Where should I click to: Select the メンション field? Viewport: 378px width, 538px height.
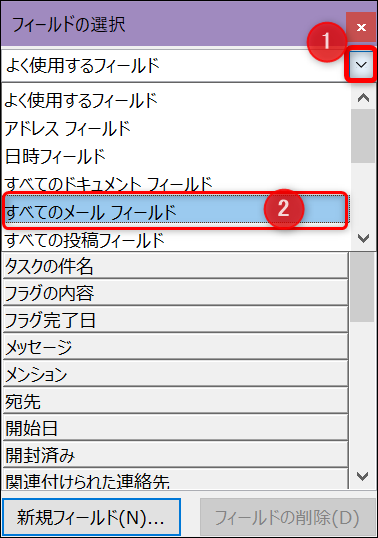[x=176, y=374]
